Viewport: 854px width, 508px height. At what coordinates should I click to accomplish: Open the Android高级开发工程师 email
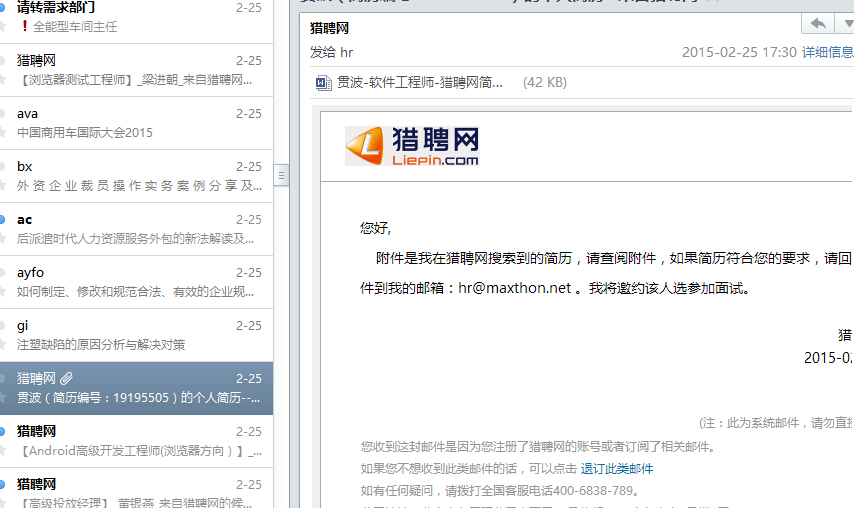click(x=136, y=441)
